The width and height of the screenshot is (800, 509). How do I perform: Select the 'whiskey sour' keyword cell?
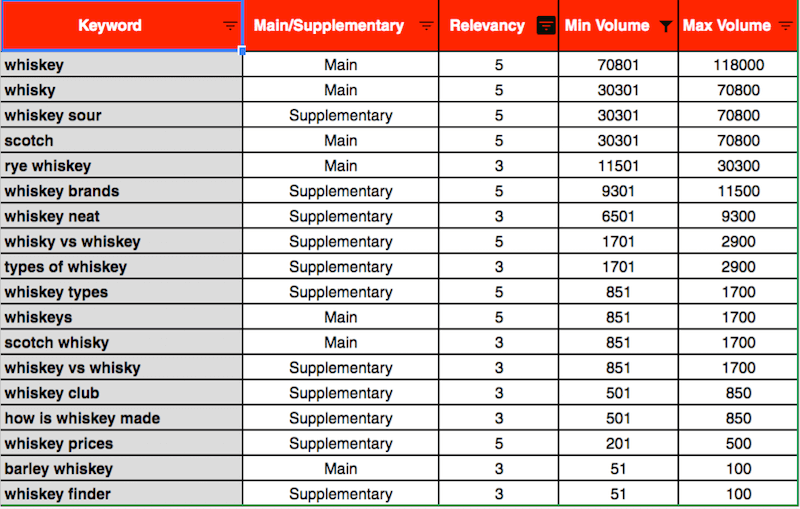122,115
